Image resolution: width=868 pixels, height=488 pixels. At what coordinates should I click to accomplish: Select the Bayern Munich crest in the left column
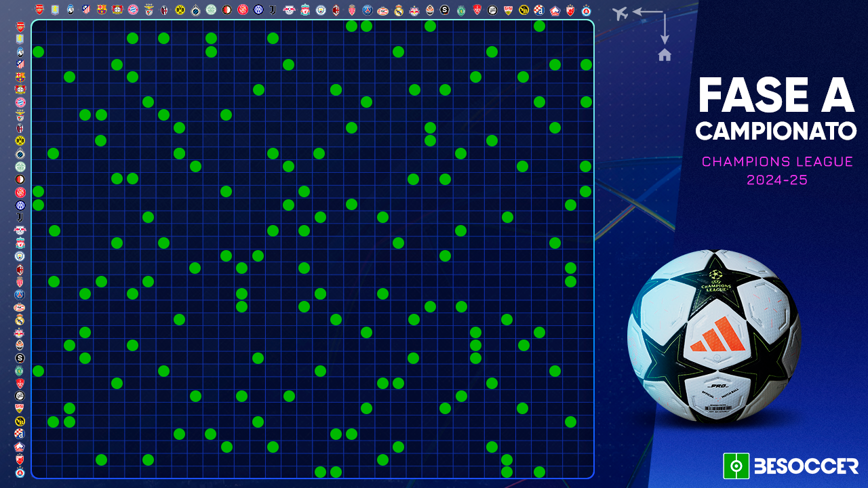coord(20,103)
